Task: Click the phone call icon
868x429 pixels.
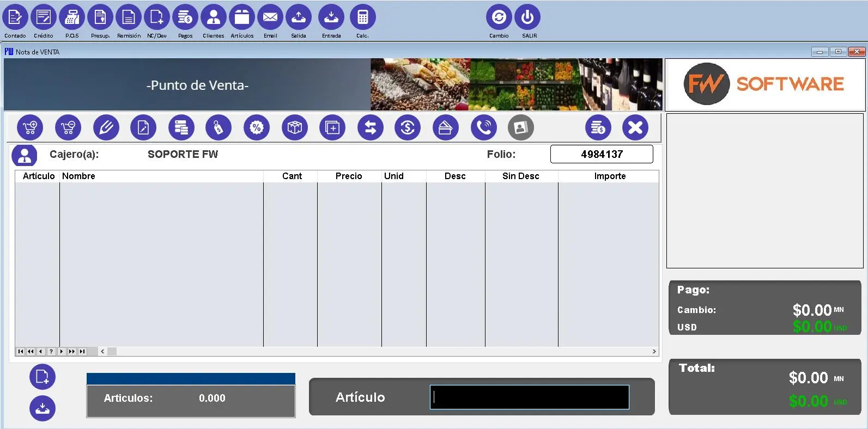Action: coord(483,128)
